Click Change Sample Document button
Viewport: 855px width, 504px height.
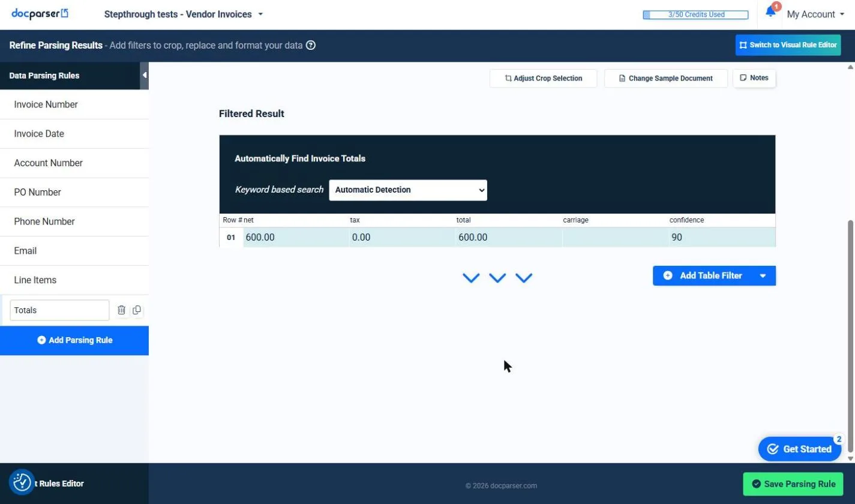coord(665,79)
